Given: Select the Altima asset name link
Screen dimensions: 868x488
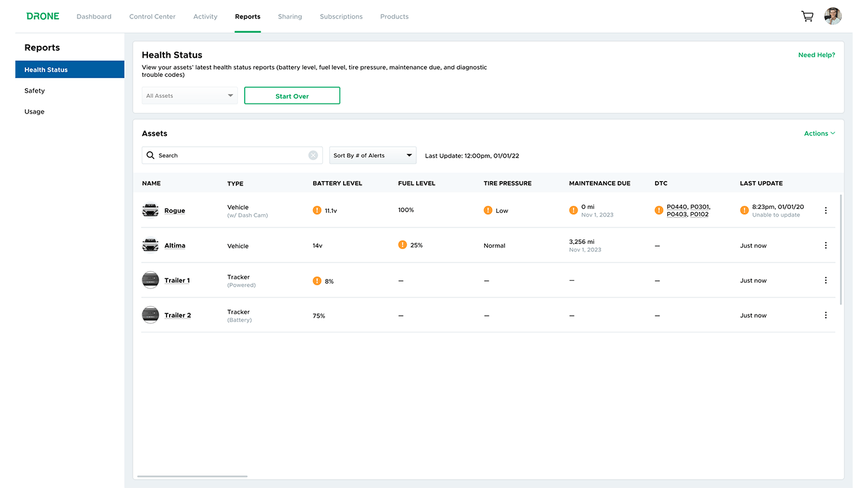Looking at the screenshot, I should coord(175,245).
